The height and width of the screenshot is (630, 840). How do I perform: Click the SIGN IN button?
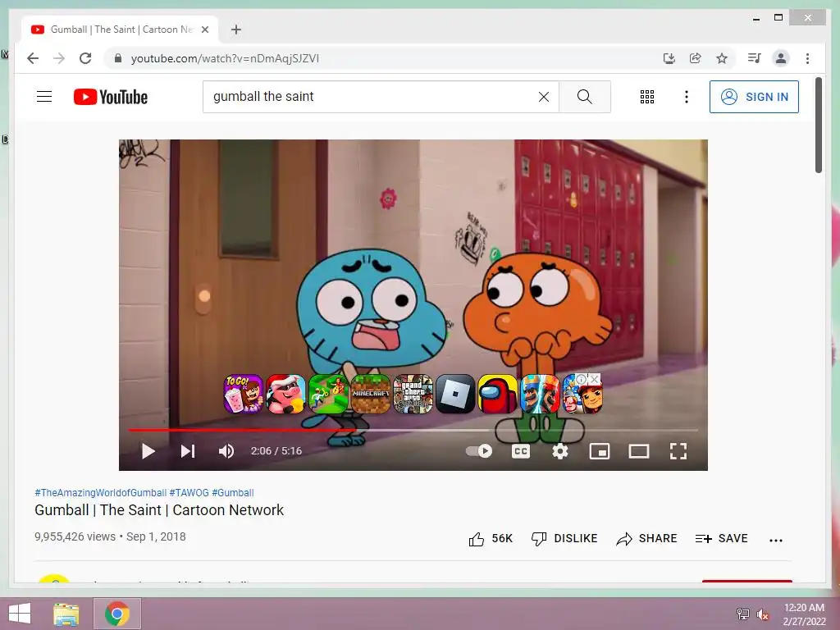tap(754, 97)
